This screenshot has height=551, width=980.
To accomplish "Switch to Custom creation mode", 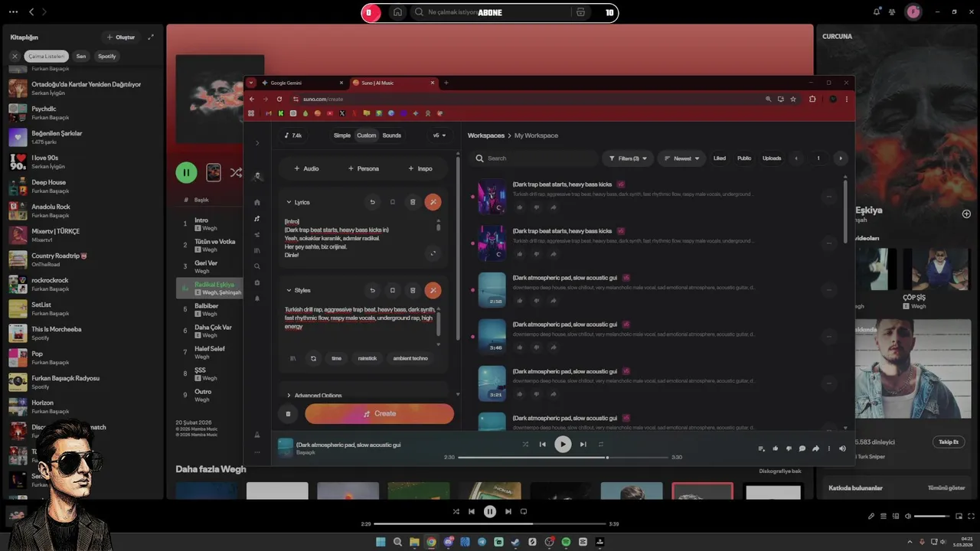I will [367, 135].
